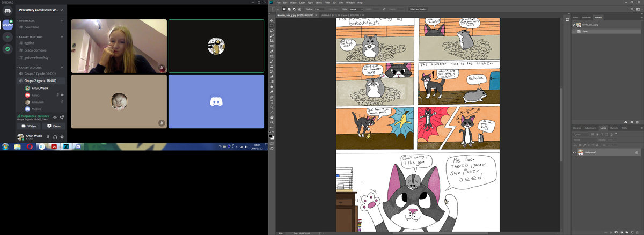This screenshot has width=644, height=235.
Task: Switch to Photoshop taskbar icon
Action: tap(65, 146)
